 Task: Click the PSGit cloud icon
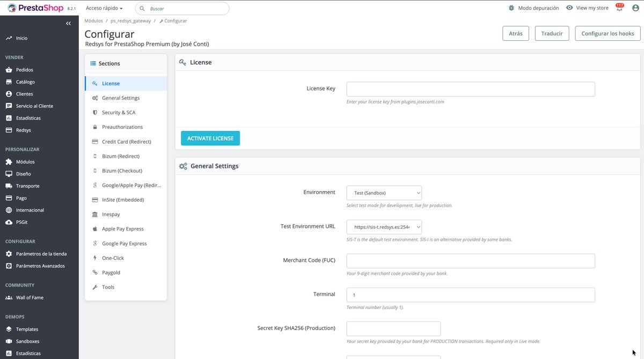click(9, 222)
